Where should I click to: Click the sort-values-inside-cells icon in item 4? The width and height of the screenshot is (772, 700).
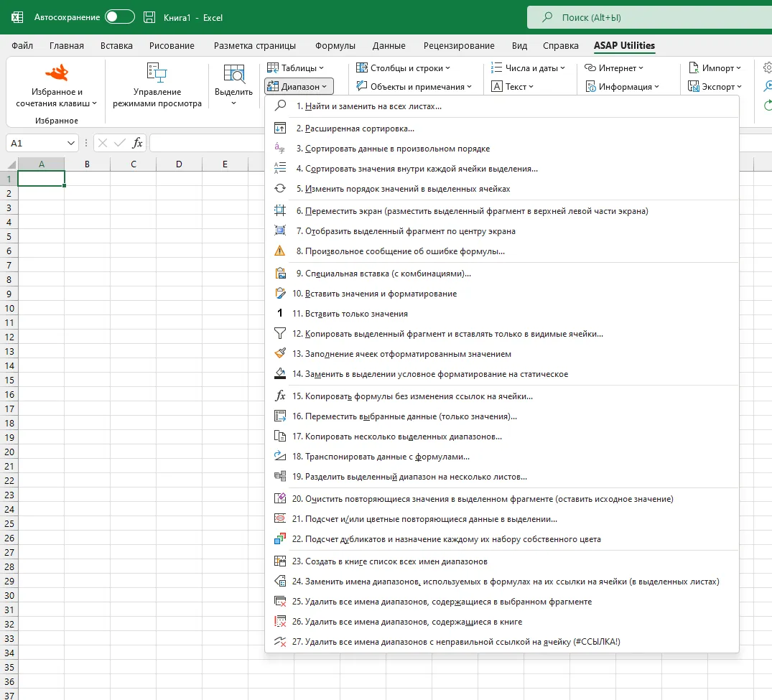click(280, 168)
